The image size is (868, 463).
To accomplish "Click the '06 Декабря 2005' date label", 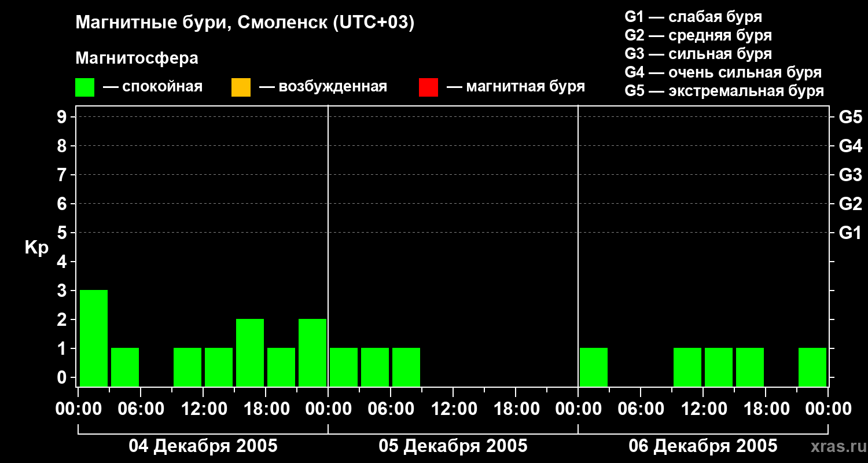I will click(x=703, y=446).
